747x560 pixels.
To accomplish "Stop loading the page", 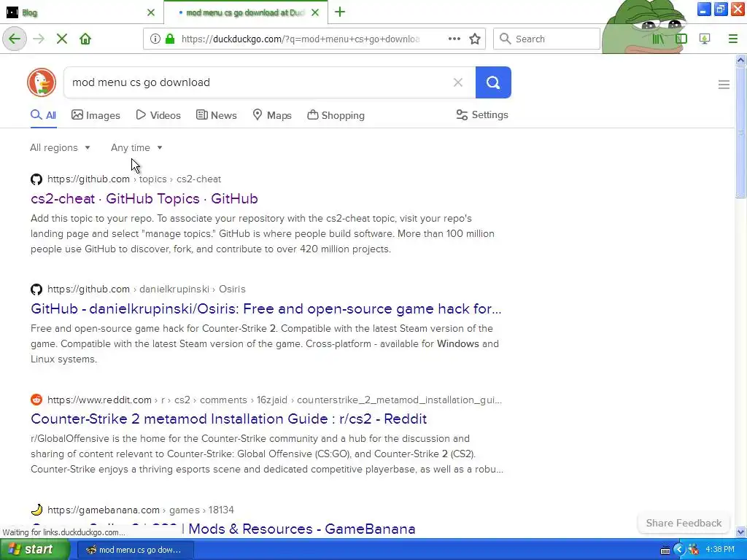I will pyautogui.click(x=62, y=39).
